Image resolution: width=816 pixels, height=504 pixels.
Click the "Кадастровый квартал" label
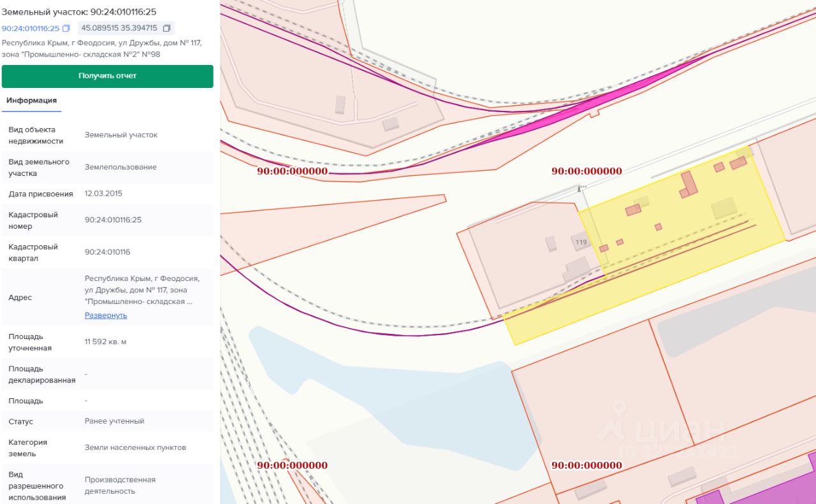tap(33, 252)
